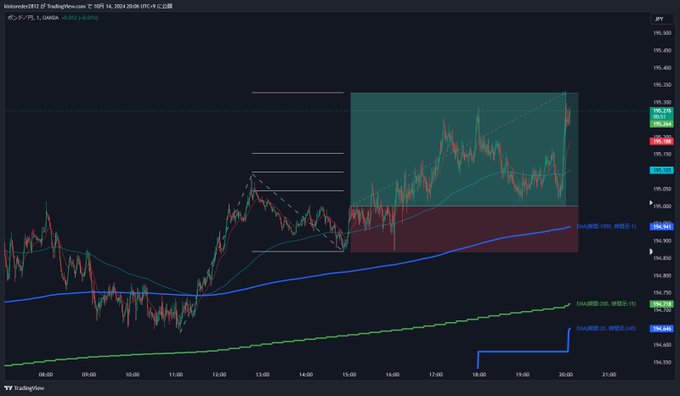Click the green 195.276 current price label
Screen dimensions: 680x396
[x=661, y=111]
